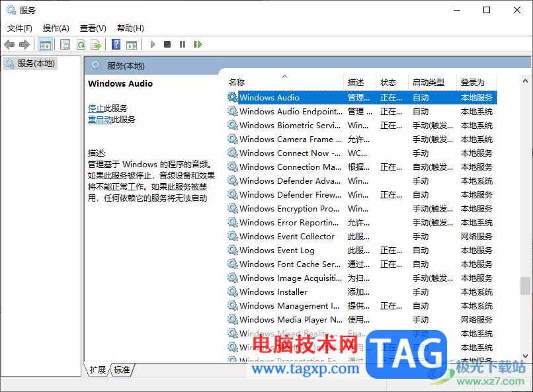The width and height of the screenshot is (533, 392).
Task: Click the Restart Service icon
Action: [x=198, y=44]
